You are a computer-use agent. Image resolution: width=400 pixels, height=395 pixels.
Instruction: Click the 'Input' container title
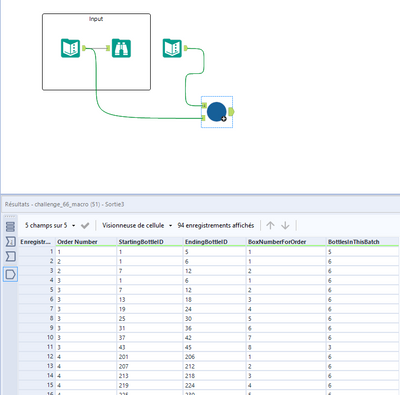tap(96, 19)
